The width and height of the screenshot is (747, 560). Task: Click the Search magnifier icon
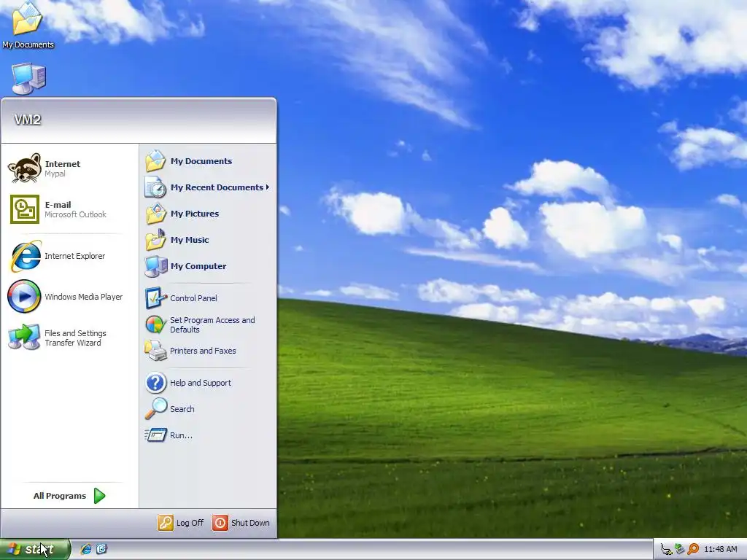pyautogui.click(x=156, y=408)
